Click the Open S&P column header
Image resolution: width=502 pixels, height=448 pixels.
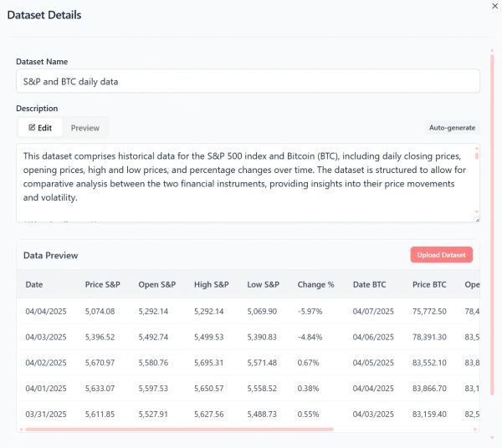coord(157,285)
